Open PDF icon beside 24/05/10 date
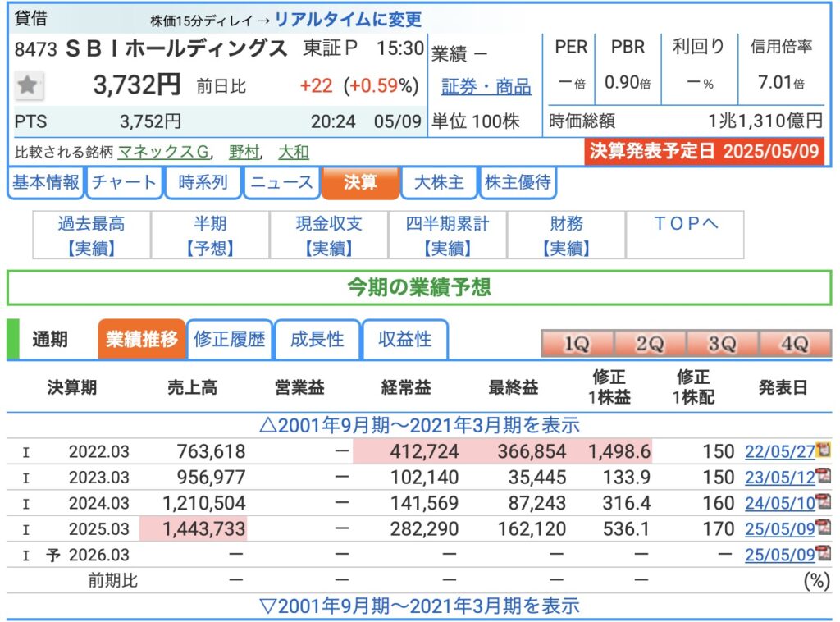840x622 pixels. point(824,502)
